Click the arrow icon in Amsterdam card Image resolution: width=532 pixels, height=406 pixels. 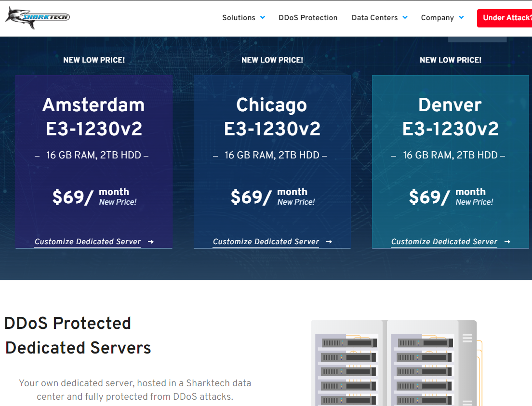[x=151, y=242]
